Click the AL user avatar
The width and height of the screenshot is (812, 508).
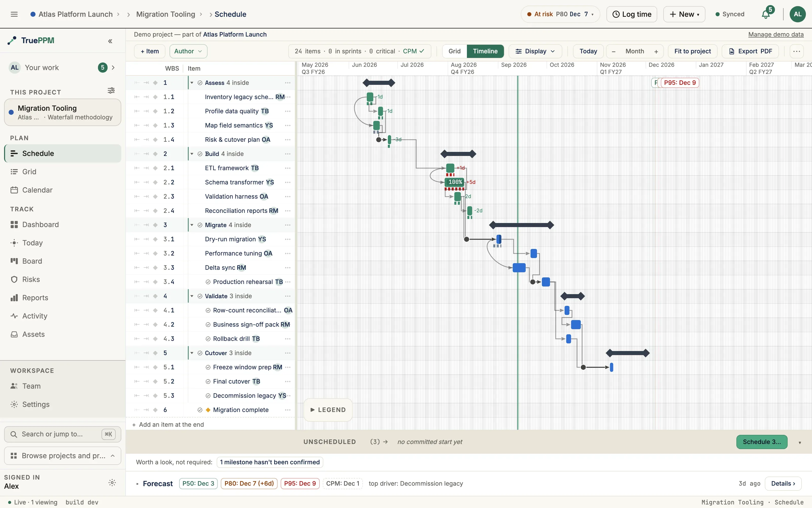[x=798, y=14]
